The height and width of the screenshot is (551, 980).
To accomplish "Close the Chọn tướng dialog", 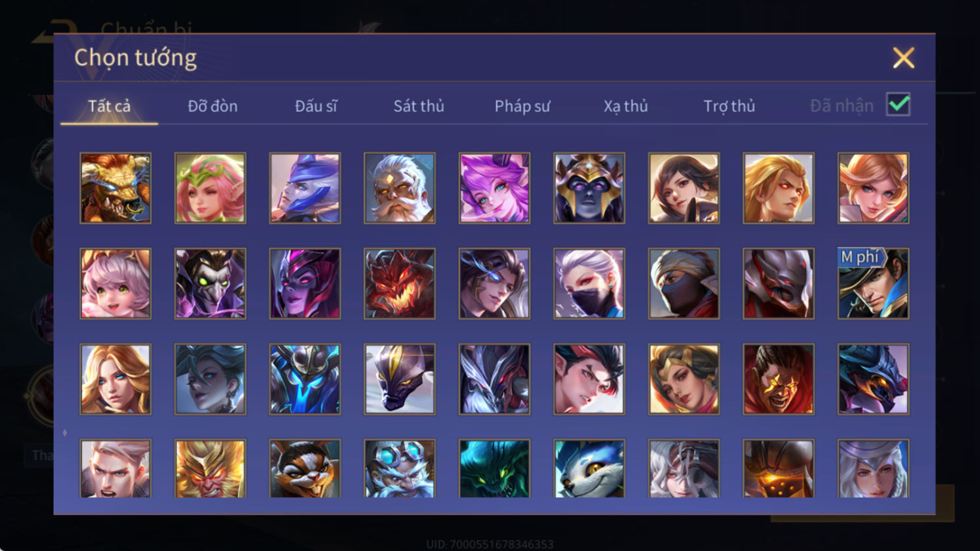I will 904,58.
